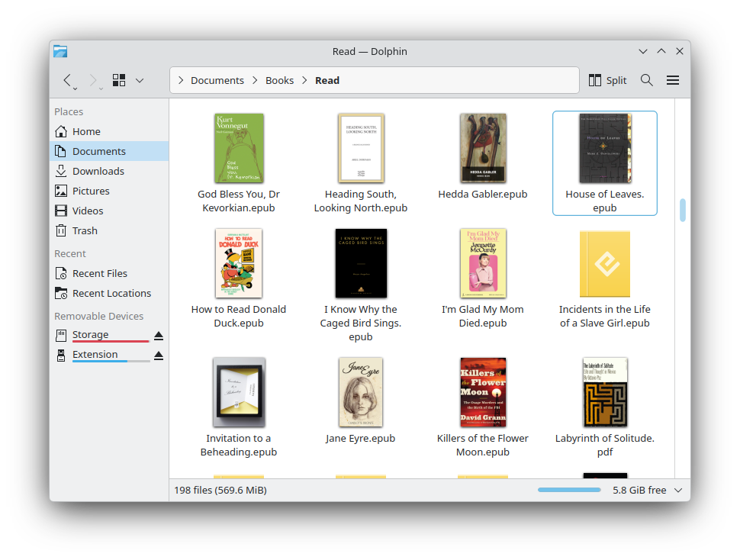Open Pictures in Places
The image size is (740, 560).
tap(109, 191)
